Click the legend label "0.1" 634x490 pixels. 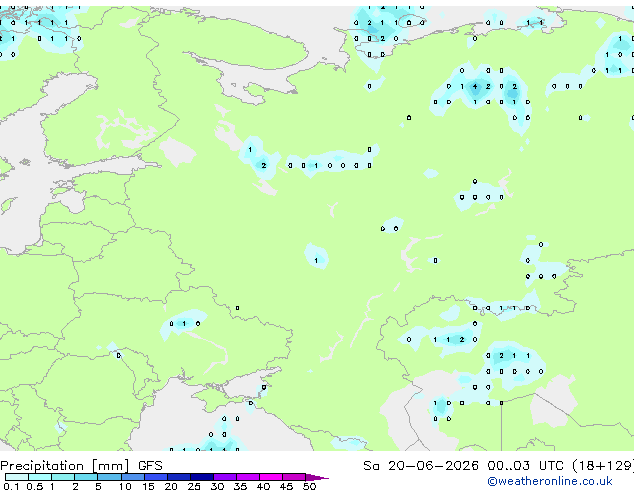11,486
